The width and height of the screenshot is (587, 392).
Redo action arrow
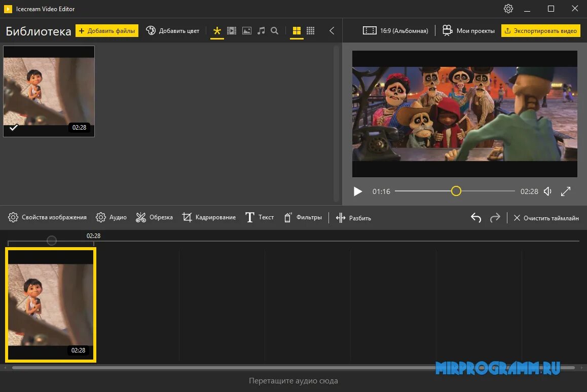click(495, 218)
